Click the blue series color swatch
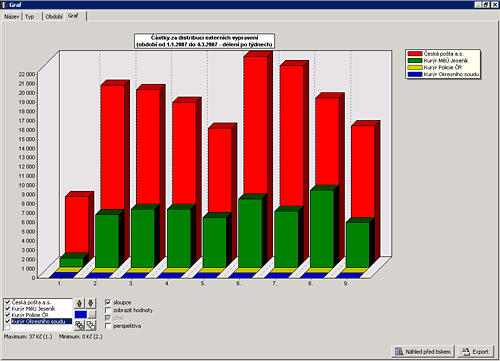The image size is (500, 361). click(x=81, y=314)
